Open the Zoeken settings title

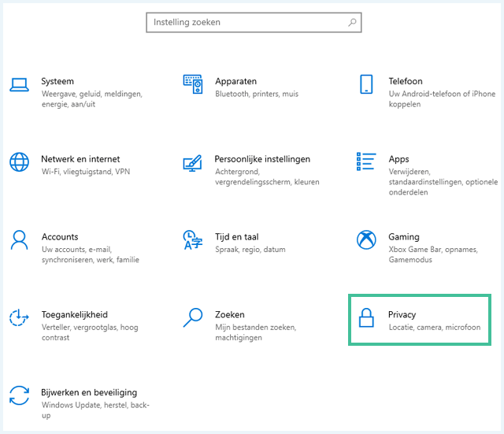click(230, 315)
